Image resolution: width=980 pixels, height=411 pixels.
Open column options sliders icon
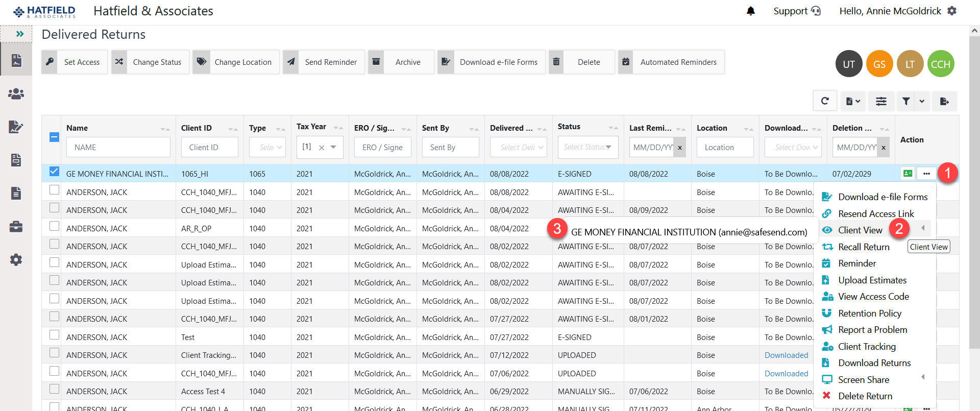pos(881,101)
